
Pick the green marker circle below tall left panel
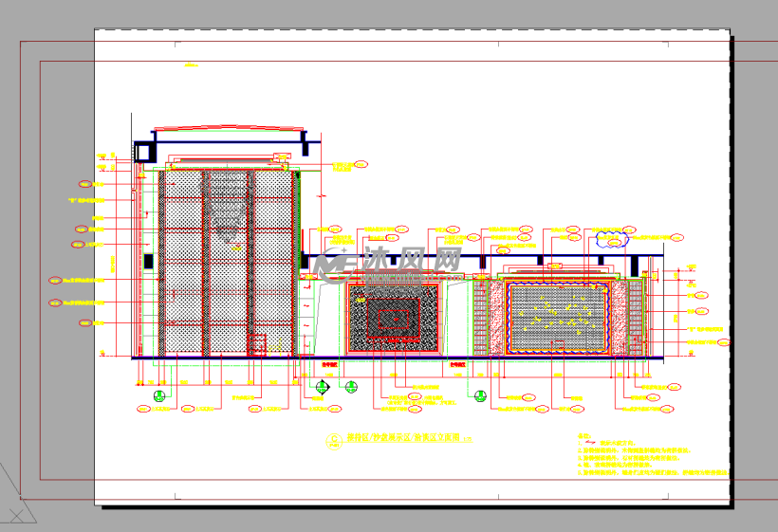159,395
